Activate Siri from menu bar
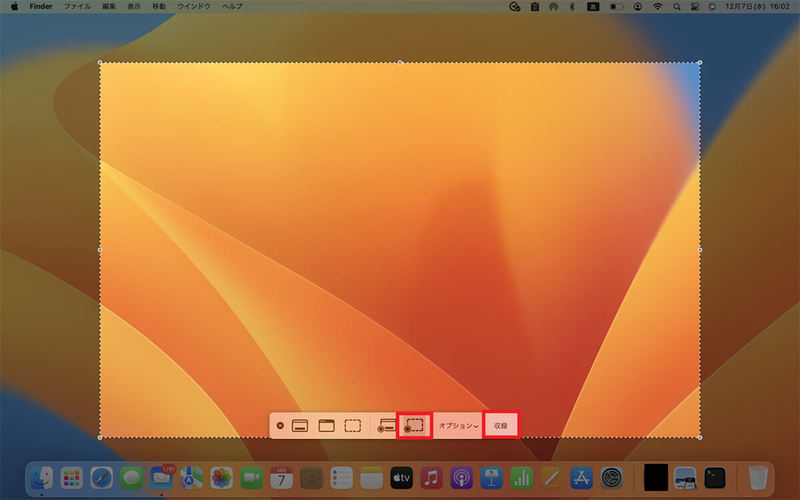800x500 pixels. tap(712, 7)
